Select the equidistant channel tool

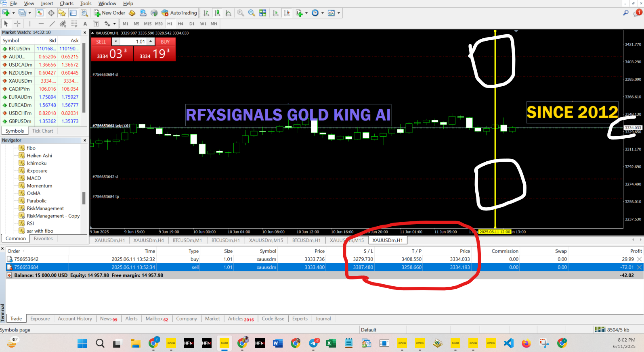(x=63, y=24)
